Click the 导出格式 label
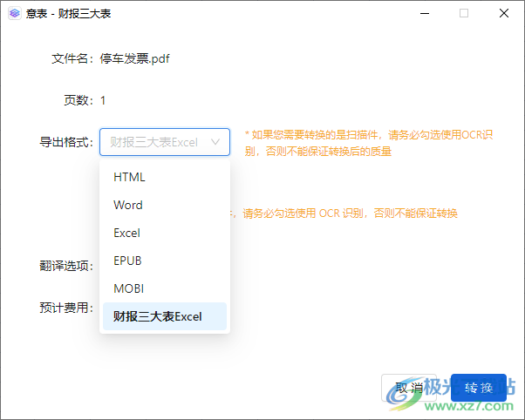Screen dimensions: 525x420 pyautogui.click(x=66, y=142)
